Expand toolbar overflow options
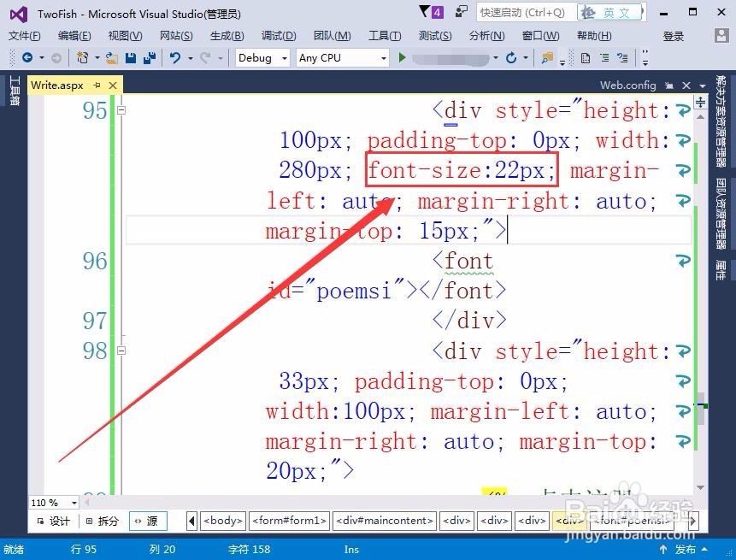The height and width of the screenshot is (560, 736). [645, 58]
